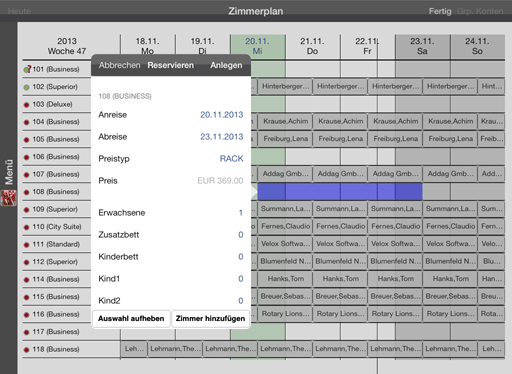Click the red status dot of room 103
Screen dimensions: 512x374
26,105
